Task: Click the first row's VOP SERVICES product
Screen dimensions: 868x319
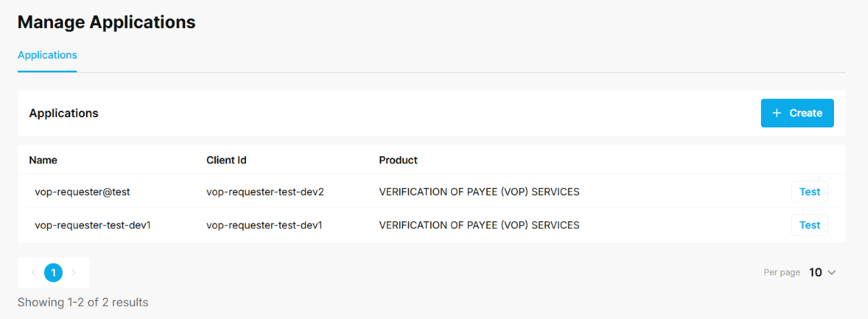Action: 479,192
